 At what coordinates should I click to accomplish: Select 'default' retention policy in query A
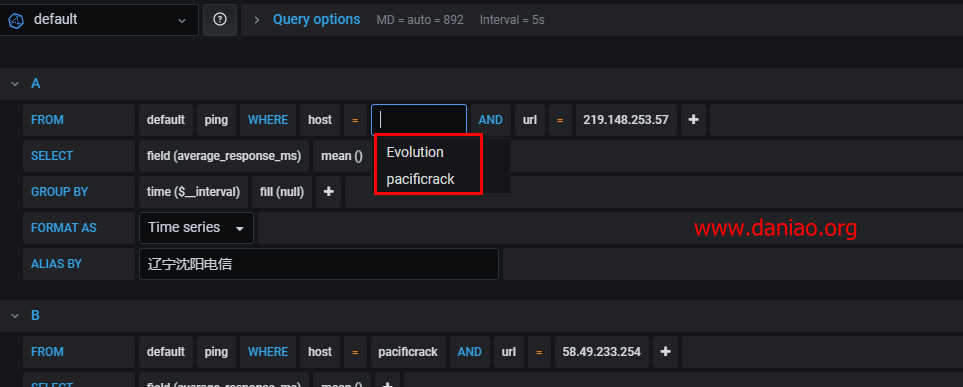click(166, 120)
